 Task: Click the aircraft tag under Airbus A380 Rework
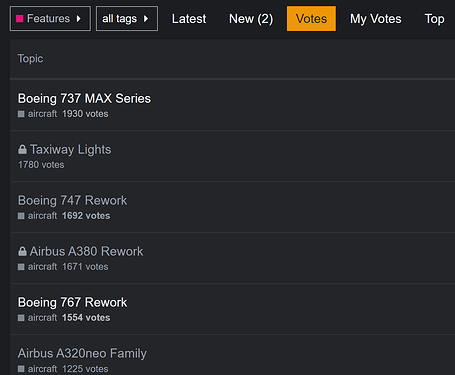click(38, 267)
